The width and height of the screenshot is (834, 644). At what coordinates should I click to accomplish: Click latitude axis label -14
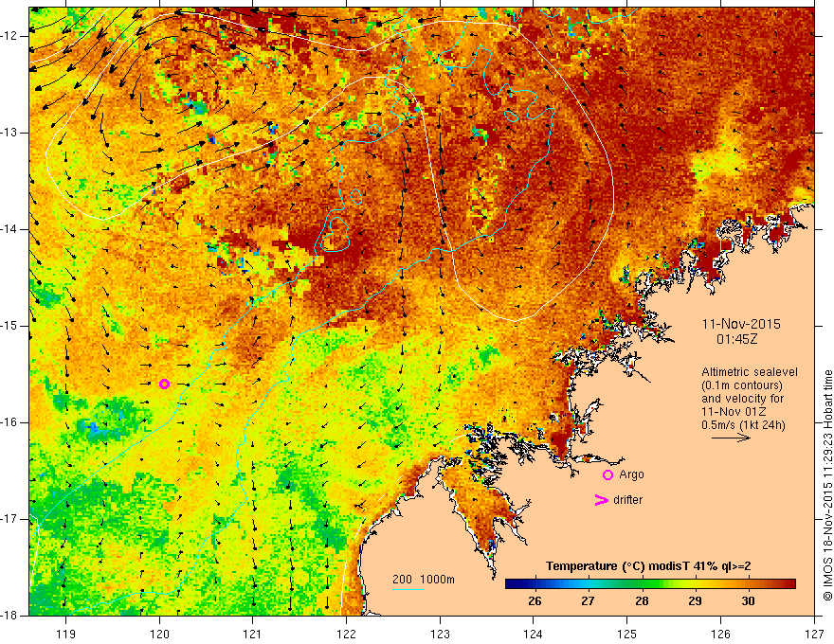[9, 229]
